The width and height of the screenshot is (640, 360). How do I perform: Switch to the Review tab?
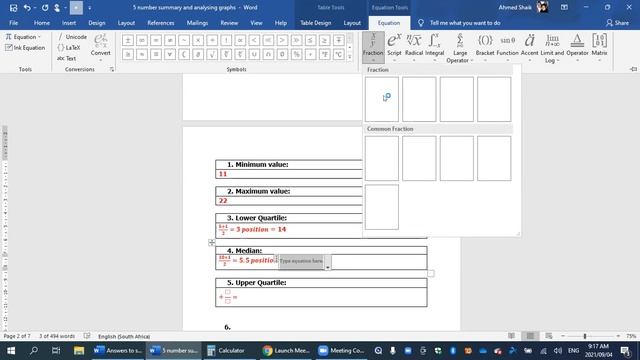point(229,23)
